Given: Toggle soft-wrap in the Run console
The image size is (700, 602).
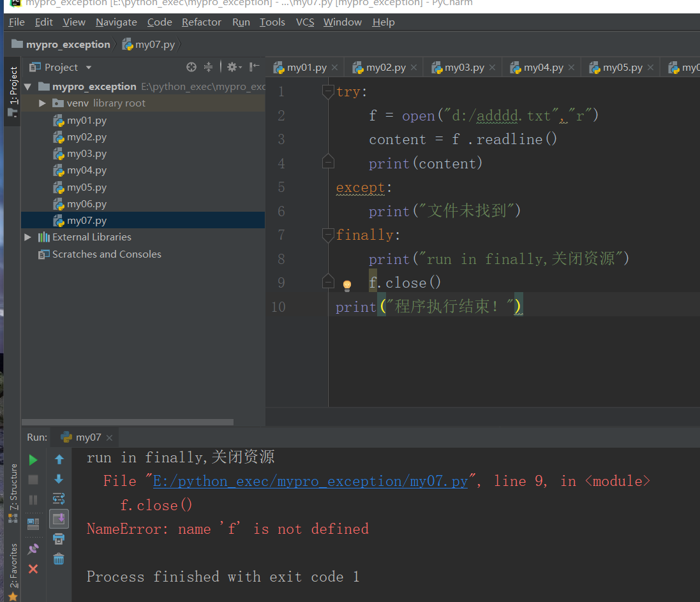Looking at the screenshot, I should pyautogui.click(x=59, y=499).
